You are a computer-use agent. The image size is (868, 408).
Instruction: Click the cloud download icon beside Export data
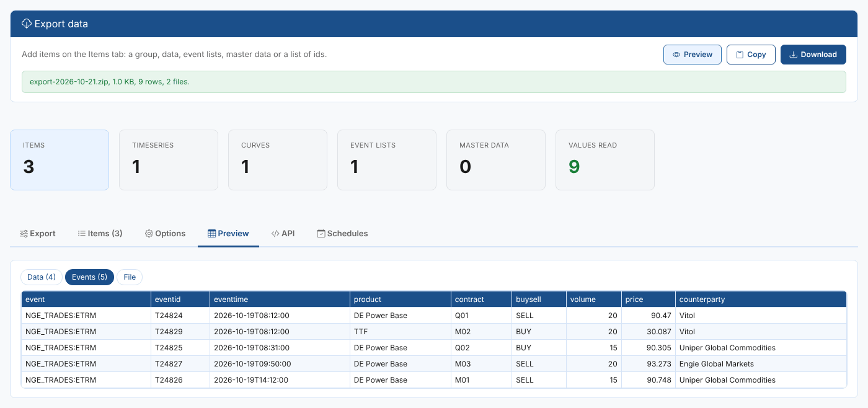click(x=27, y=24)
